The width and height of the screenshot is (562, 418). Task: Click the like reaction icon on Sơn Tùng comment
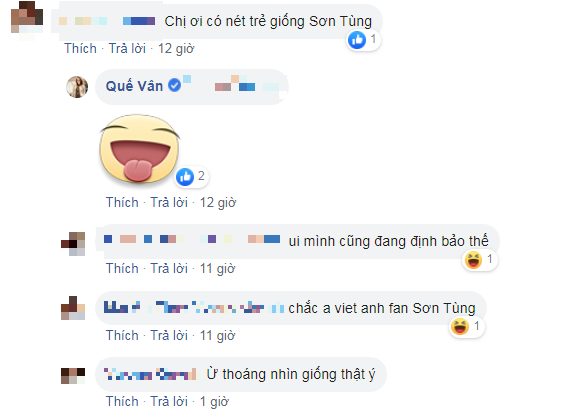click(357, 39)
